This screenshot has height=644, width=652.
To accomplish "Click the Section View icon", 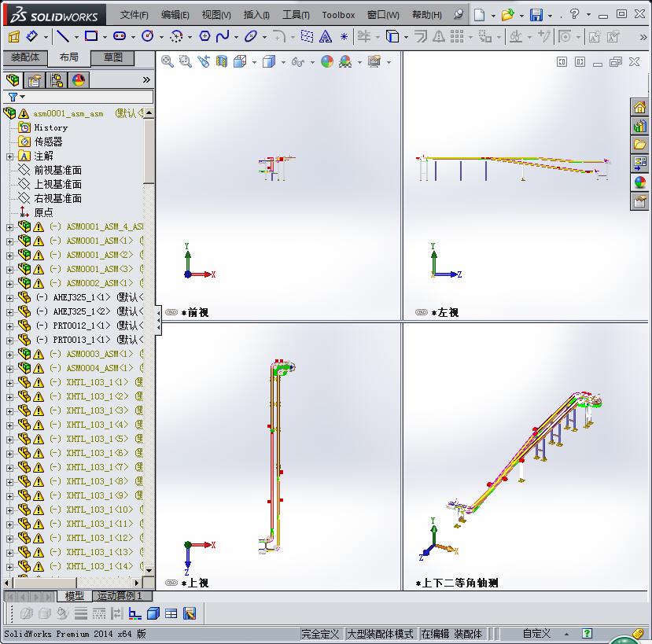I will [x=222, y=62].
